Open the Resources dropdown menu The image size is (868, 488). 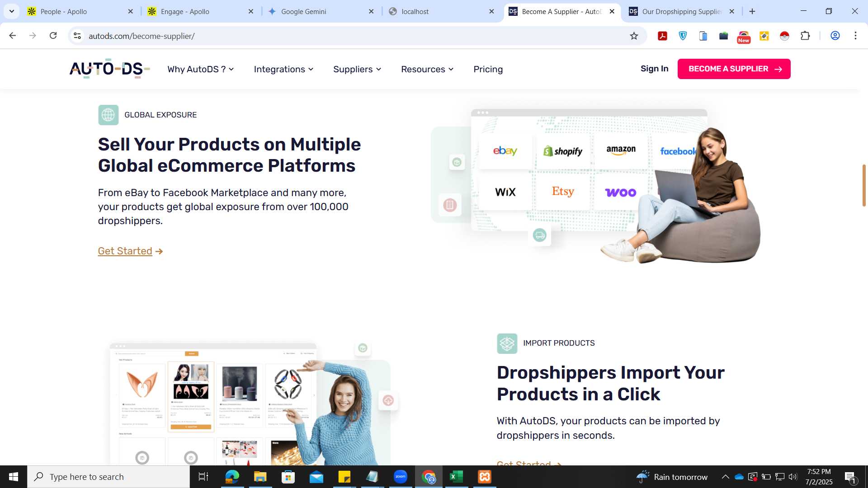pyautogui.click(x=427, y=69)
